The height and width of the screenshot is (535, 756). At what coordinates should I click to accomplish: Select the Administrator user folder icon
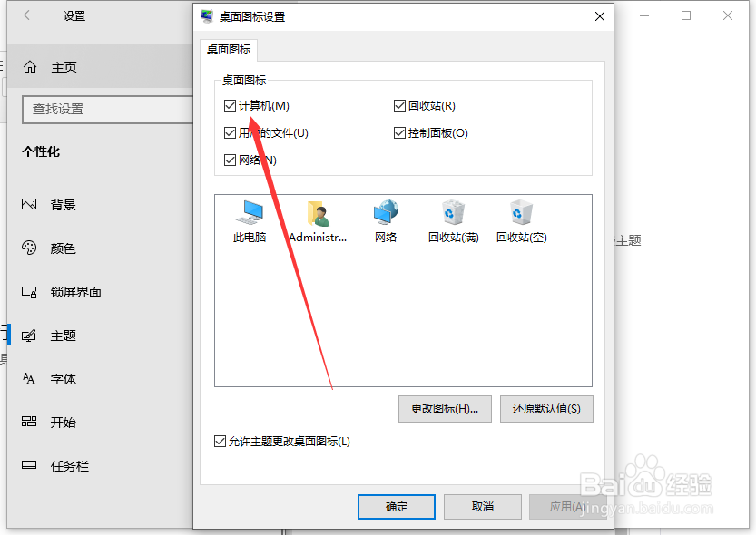click(x=318, y=222)
